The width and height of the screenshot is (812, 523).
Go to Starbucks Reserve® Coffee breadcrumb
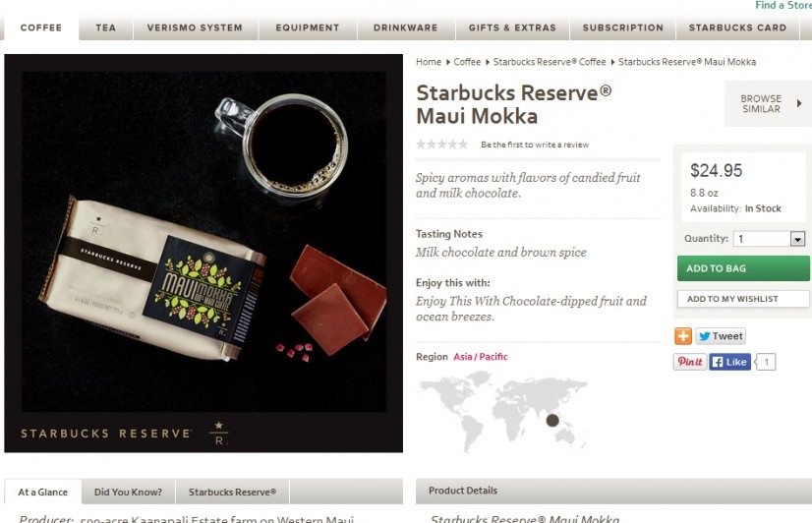(549, 62)
